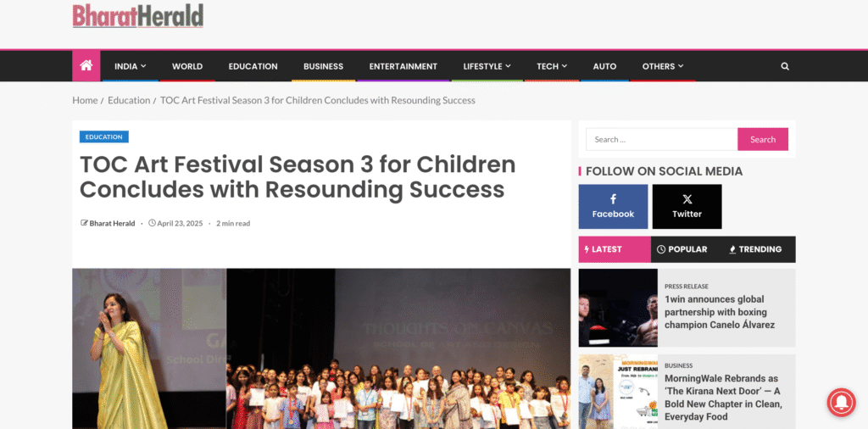868x429 pixels.
Task: Expand the Others dropdown menu
Action: pos(663,66)
